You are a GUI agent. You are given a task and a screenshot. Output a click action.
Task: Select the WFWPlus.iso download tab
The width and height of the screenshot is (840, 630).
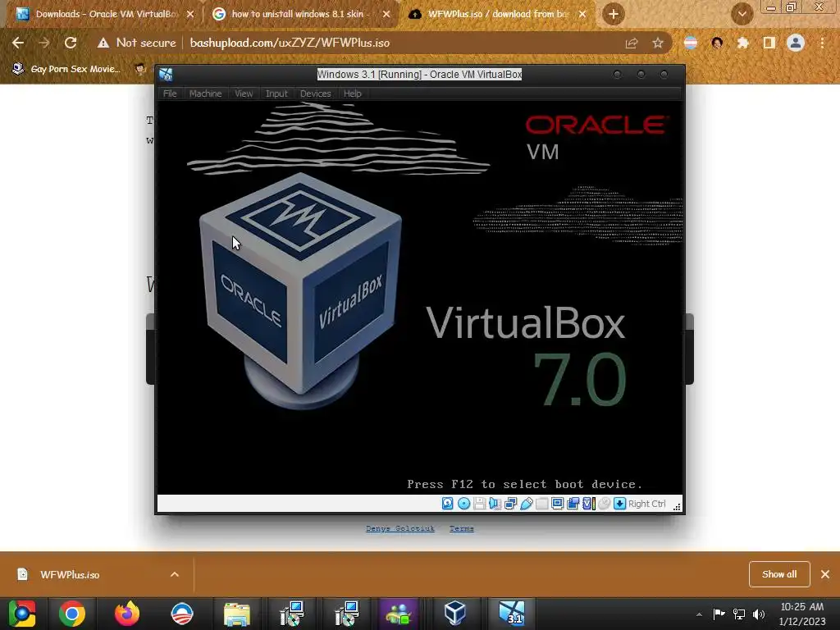tap(497, 14)
